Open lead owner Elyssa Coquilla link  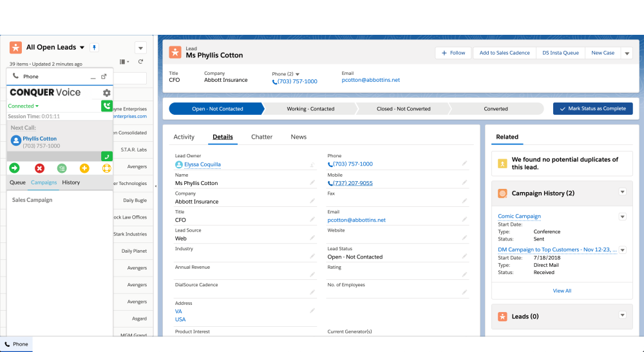point(202,164)
